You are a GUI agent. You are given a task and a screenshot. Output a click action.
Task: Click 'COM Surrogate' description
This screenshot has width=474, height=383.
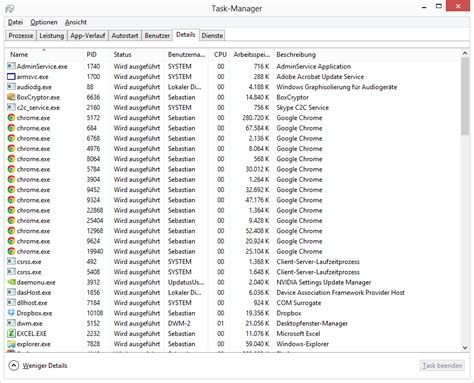(299, 303)
